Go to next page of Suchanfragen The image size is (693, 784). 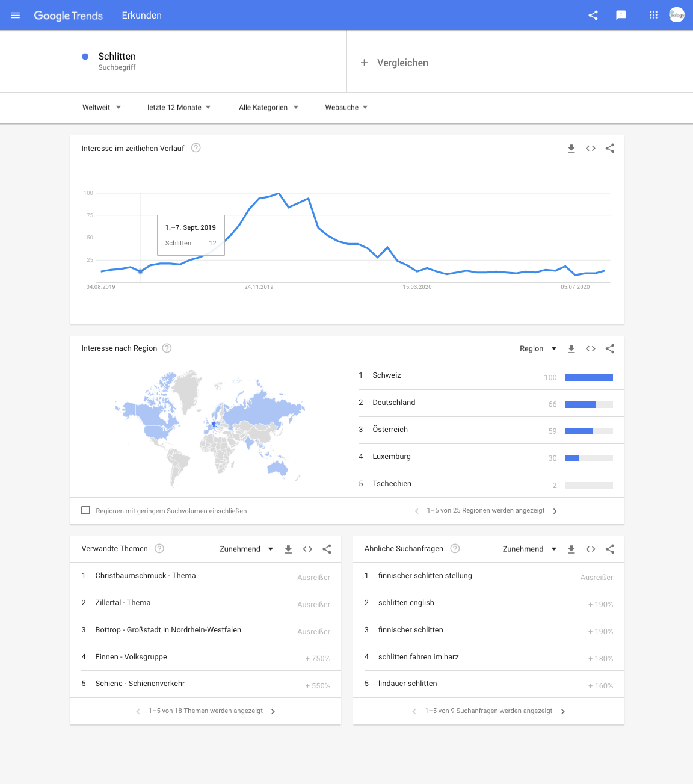click(563, 711)
